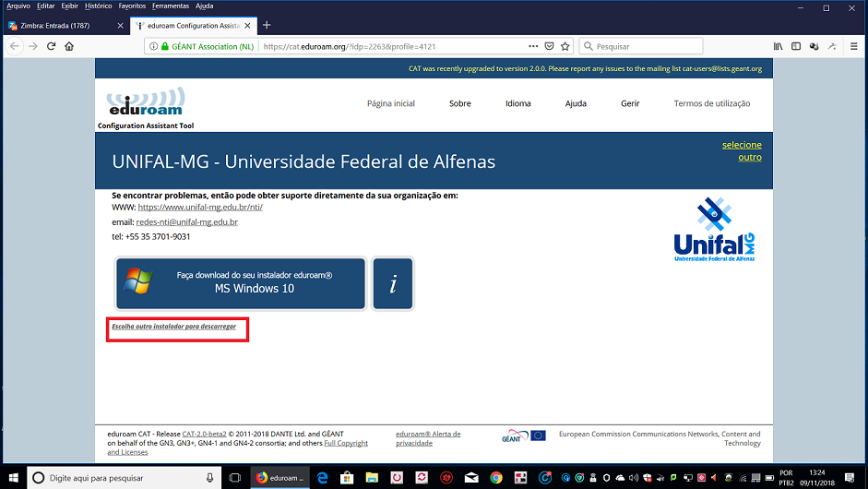Open a new browser tab
The width and height of the screenshot is (868, 489).
click(x=267, y=25)
